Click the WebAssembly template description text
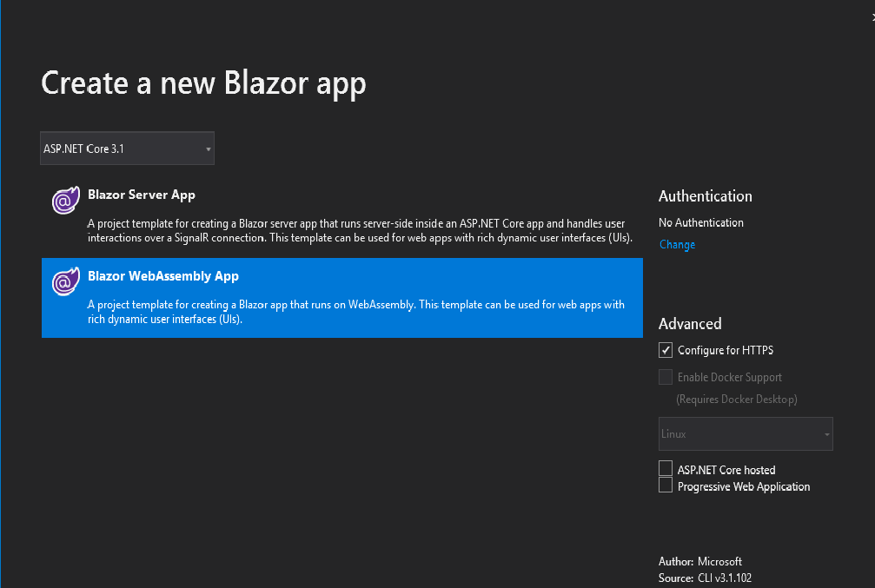This screenshot has height=588, width=875. tap(356, 312)
